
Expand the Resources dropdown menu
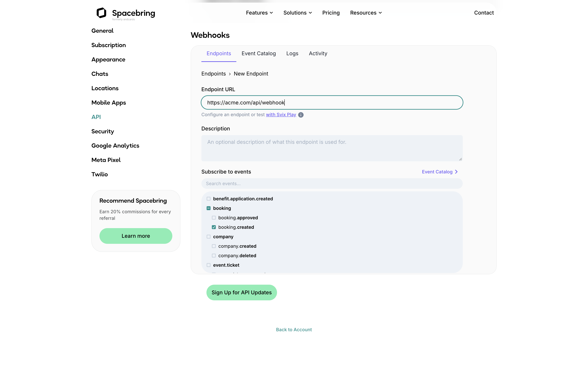[x=366, y=13]
